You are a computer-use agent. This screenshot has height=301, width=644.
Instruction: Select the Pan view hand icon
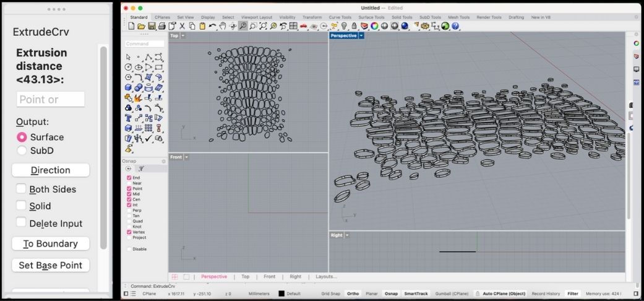(222, 26)
